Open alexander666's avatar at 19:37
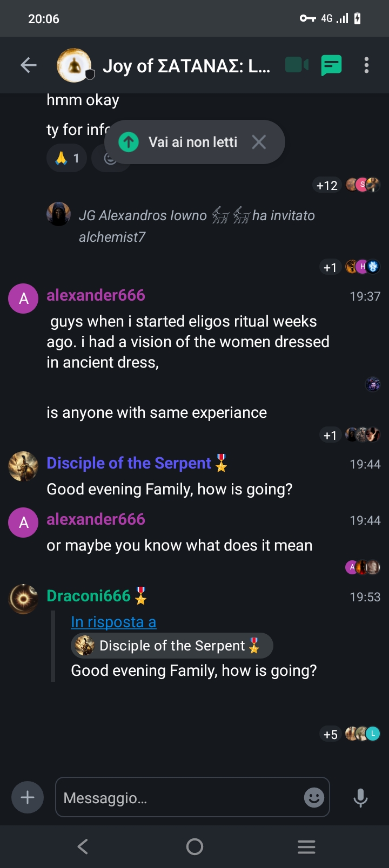This screenshot has width=389, height=868. (x=23, y=299)
